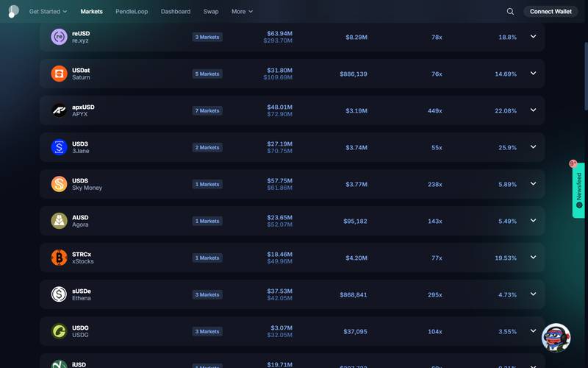Click the STRCx 19.53% yield value
The width and height of the screenshot is (588, 368).
(506, 258)
